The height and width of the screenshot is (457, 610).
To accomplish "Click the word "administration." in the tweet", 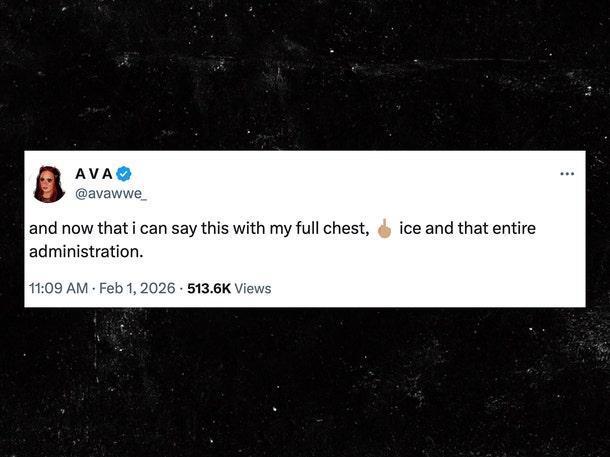I will point(86,250).
